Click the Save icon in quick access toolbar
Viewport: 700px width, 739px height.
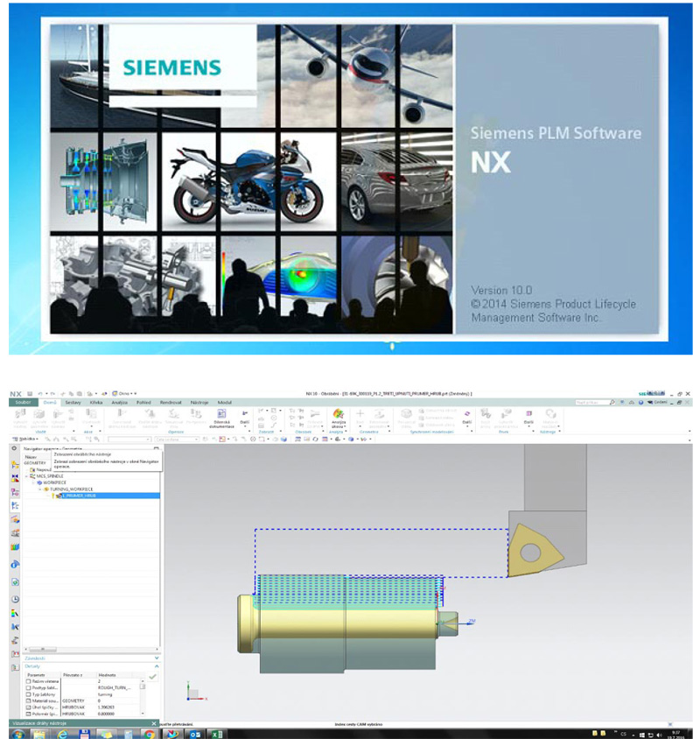[30, 393]
